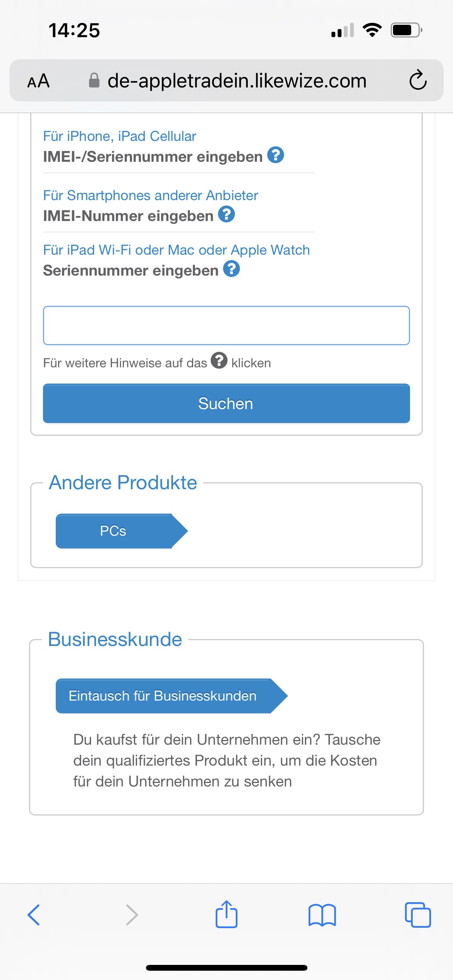453x980 pixels.
Task: Open Safari bookmarks
Action: [322, 915]
